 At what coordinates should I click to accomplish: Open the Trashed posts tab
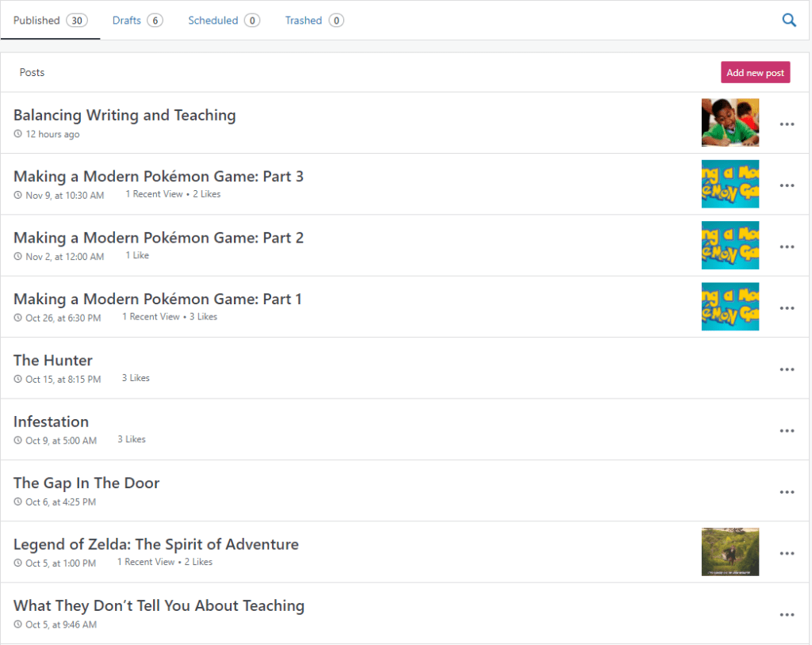pyautogui.click(x=313, y=21)
